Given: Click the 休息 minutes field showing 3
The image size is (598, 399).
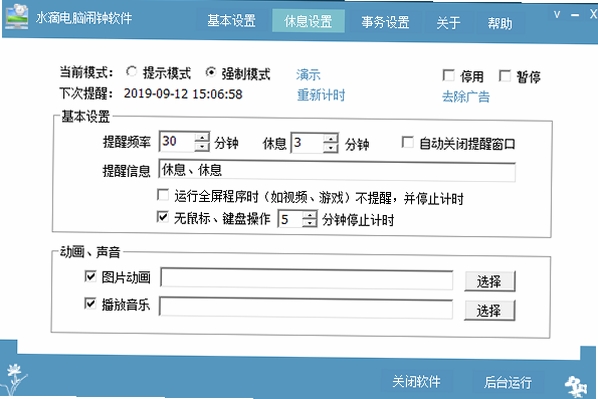Looking at the screenshot, I should pyautogui.click(x=307, y=143).
